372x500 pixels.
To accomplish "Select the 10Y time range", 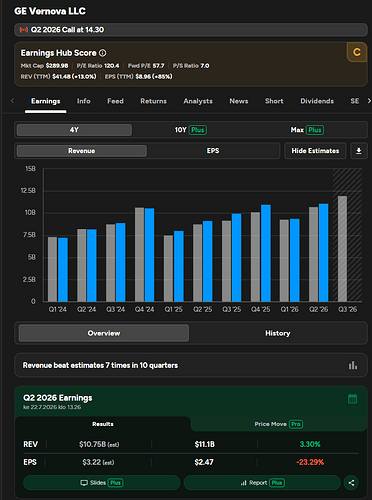I will pos(190,130).
